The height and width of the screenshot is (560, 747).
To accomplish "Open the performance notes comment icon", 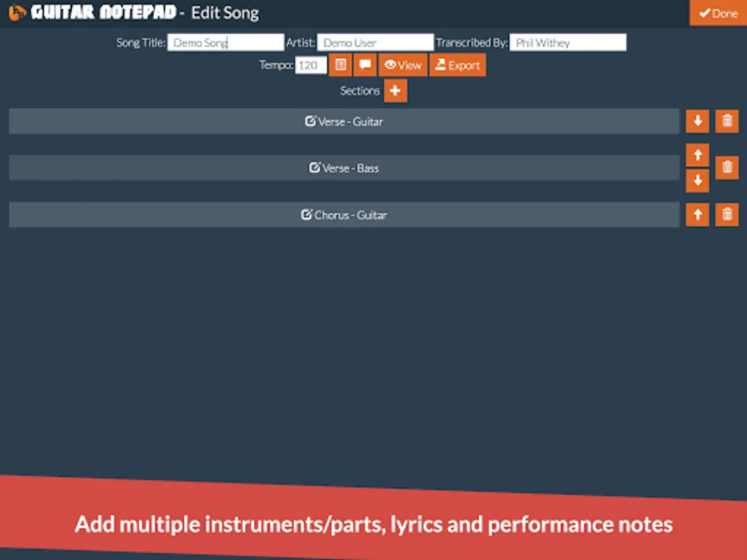I will click(x=365, y=65).
